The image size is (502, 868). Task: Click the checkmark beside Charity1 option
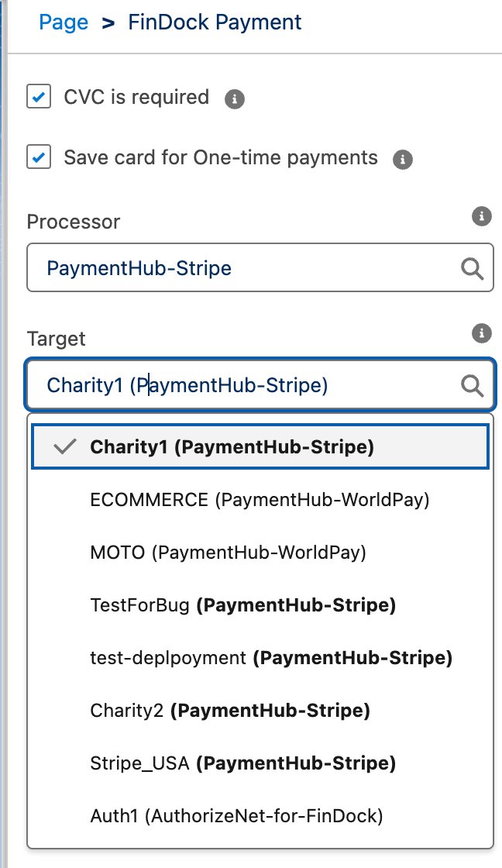point(66,447)
